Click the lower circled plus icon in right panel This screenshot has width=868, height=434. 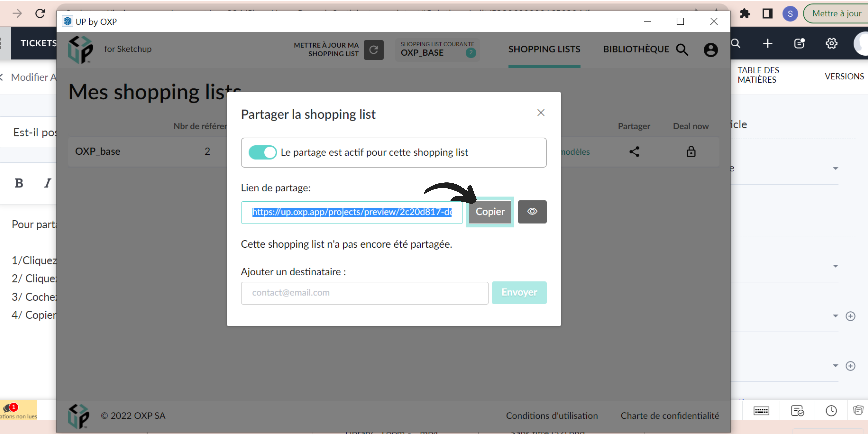(x=850, y=366)
